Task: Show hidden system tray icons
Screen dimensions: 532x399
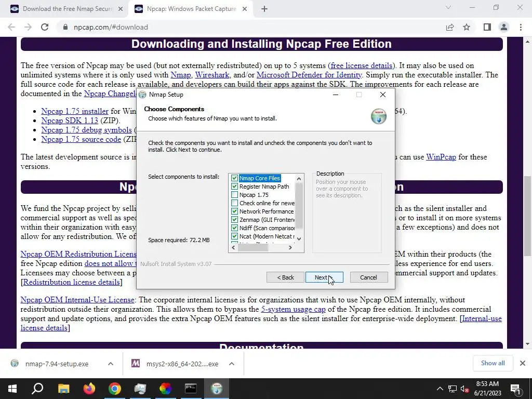Action: (440, 389)
